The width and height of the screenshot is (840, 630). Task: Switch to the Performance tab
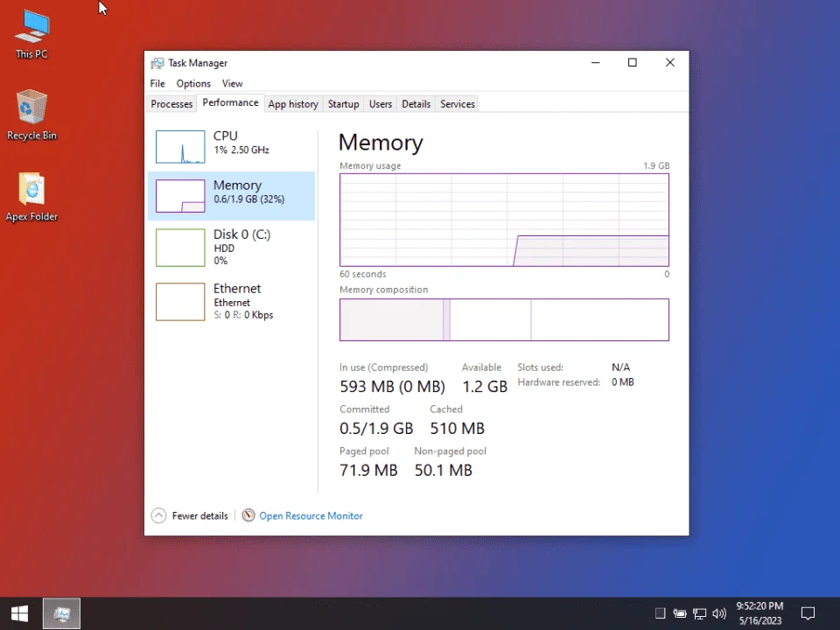click(x=230, y=103)
